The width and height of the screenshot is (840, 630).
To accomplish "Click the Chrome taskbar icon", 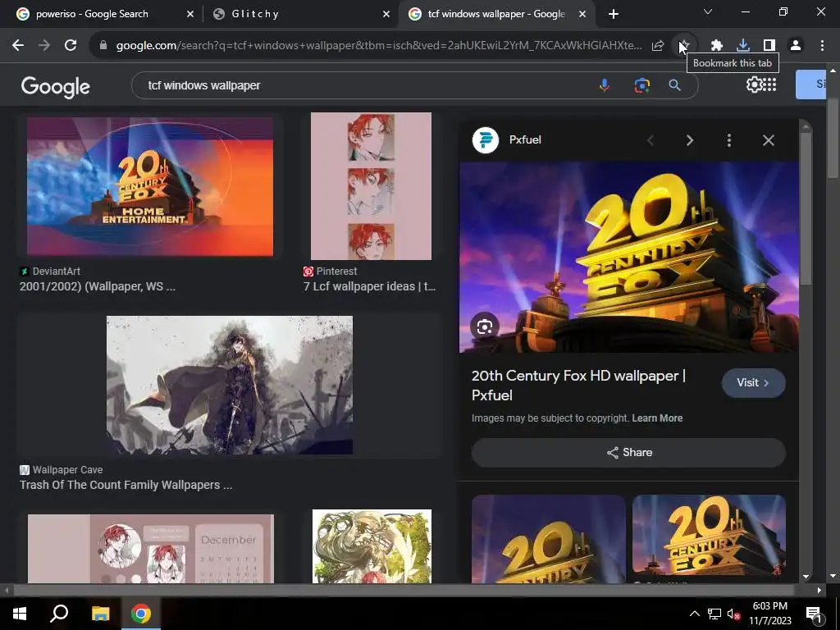I will [141, 614].
